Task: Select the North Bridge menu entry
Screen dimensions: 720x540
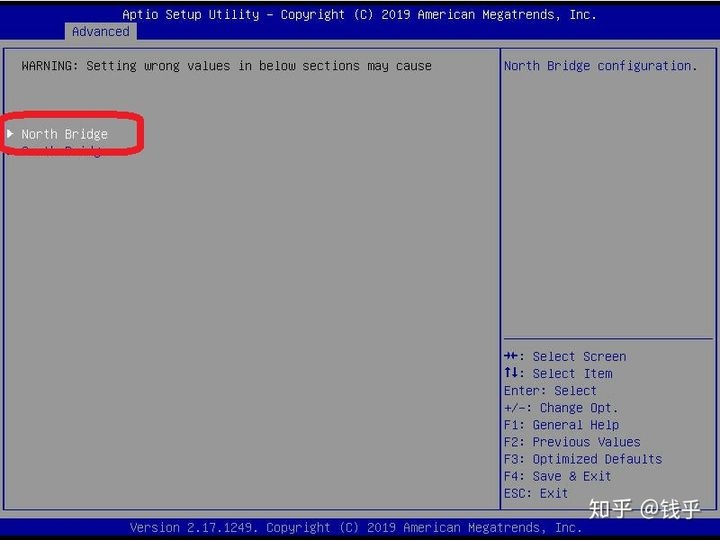Action: [64, 134]
